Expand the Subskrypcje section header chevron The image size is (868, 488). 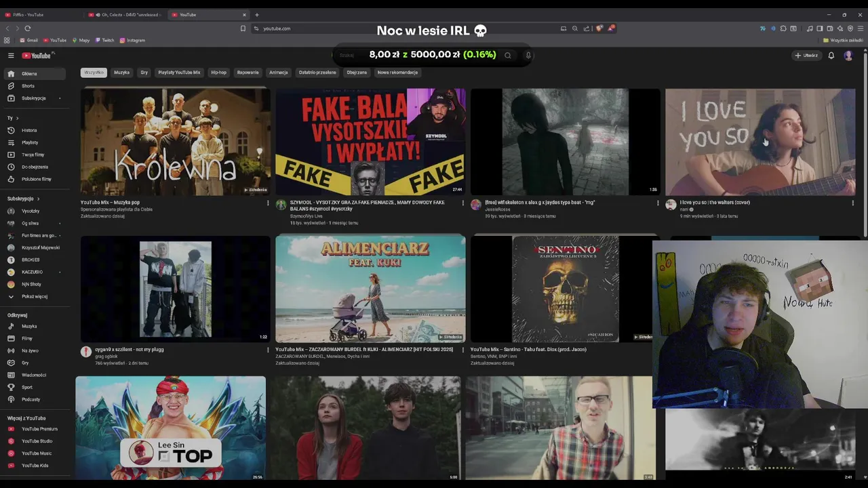(38, 199)
